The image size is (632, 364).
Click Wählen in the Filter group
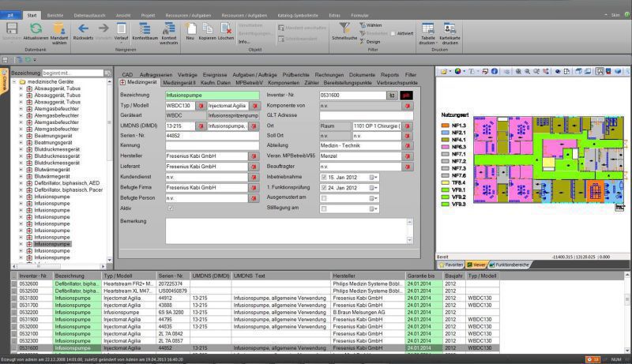point(370,25)
